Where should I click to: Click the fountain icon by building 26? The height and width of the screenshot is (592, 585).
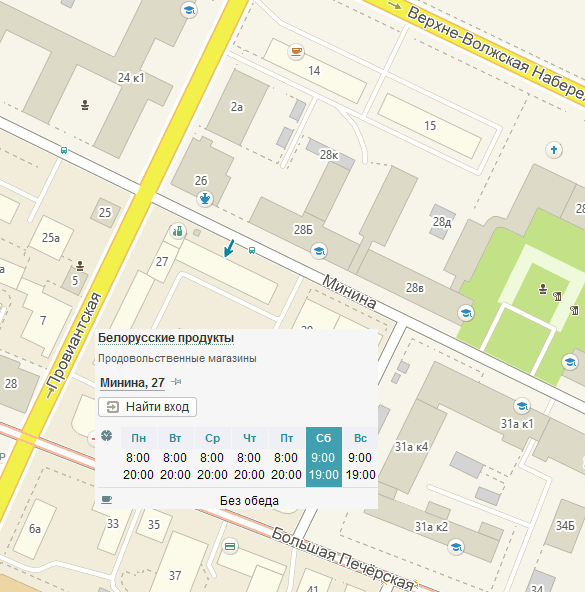point(205,198)
